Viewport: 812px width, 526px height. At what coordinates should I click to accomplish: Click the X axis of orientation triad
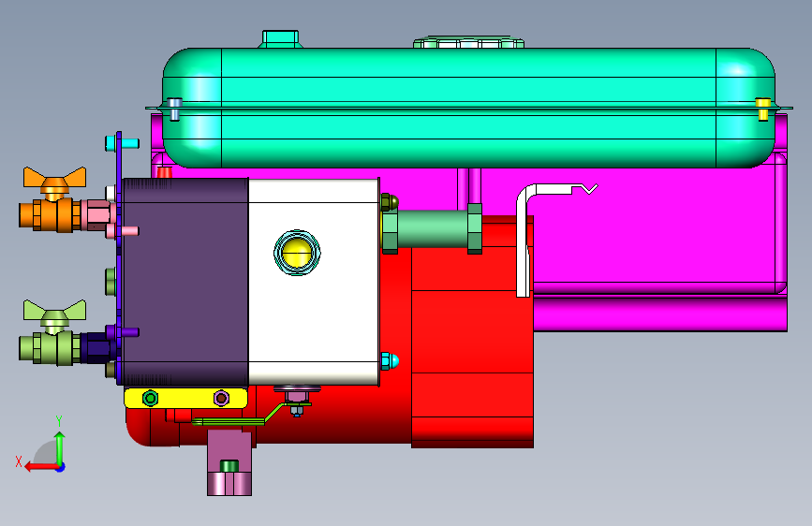[x=40, y=467]
